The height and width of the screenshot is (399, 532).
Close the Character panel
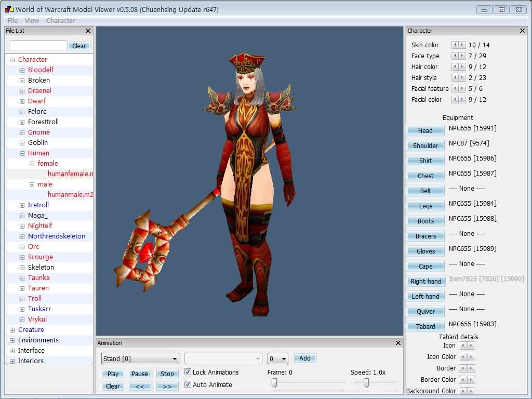[x=522, y=31]
